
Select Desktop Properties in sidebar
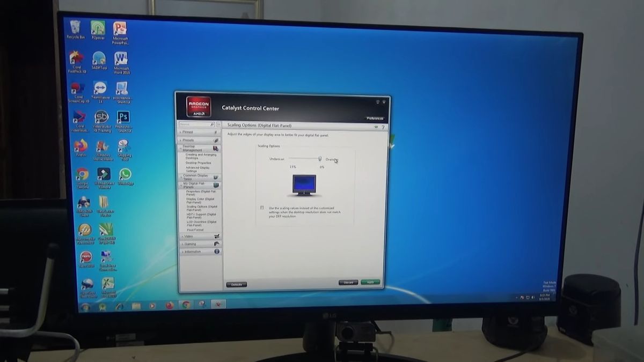[x=199, y=162]
